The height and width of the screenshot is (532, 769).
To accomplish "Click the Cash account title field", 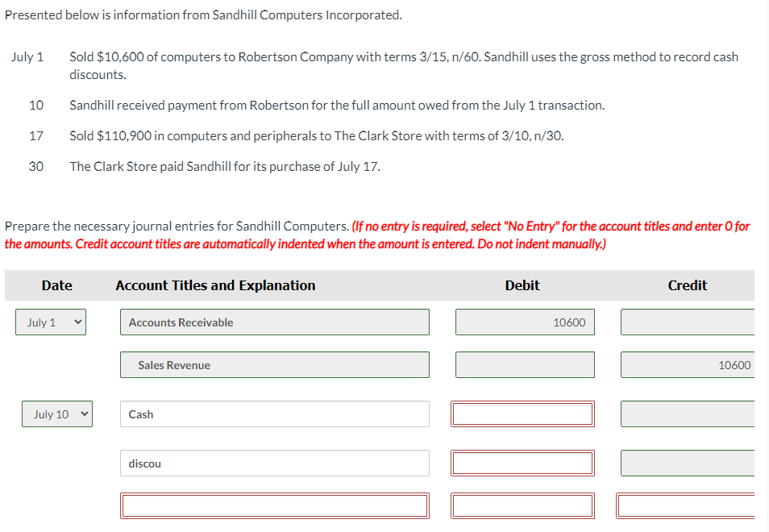I will [274, 414].
